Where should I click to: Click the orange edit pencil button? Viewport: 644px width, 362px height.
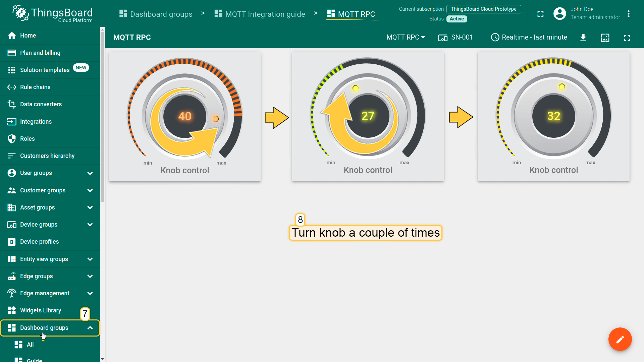pyautogui.click(x=620, y=339)
